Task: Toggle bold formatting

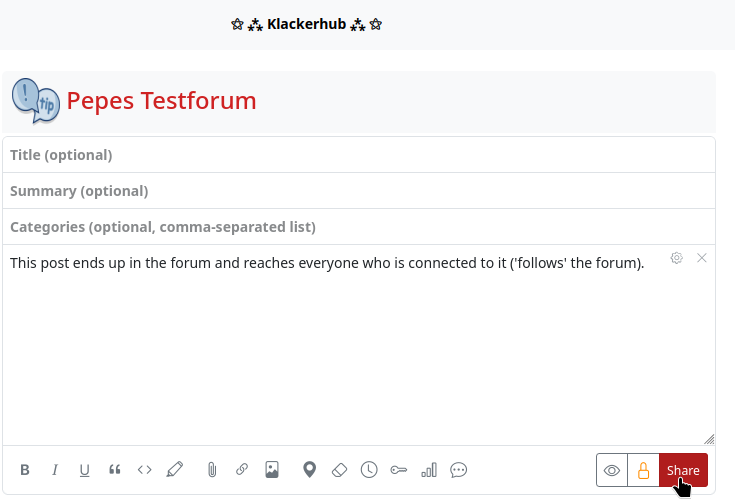Action: 25,470
